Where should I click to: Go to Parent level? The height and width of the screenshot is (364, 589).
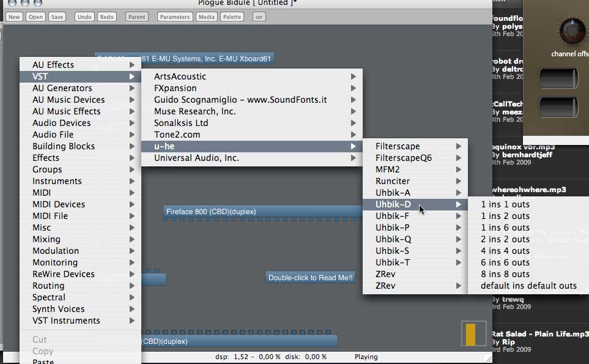[x=136, y=17]
